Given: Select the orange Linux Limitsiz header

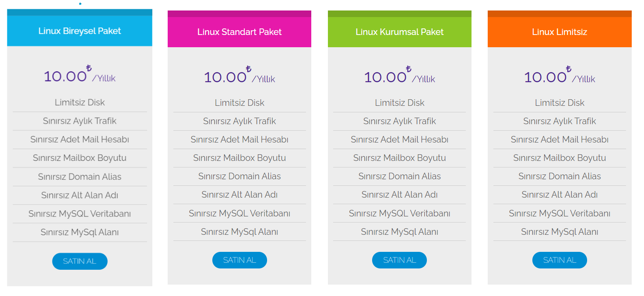Looking at the screenshot, I should click(x=560, y=29).
